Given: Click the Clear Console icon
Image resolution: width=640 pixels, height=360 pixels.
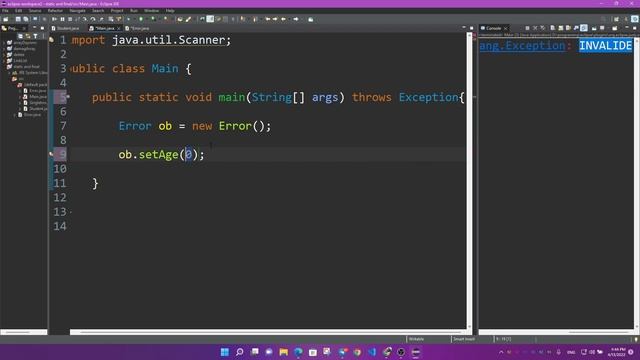Looking at the screenshot, I should coord(552,28).
